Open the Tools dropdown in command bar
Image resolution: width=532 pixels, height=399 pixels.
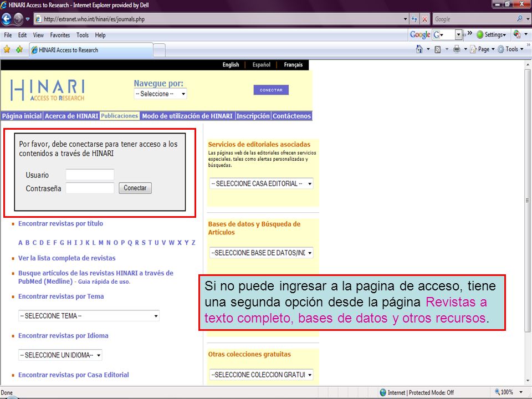(x=511, y=49)
